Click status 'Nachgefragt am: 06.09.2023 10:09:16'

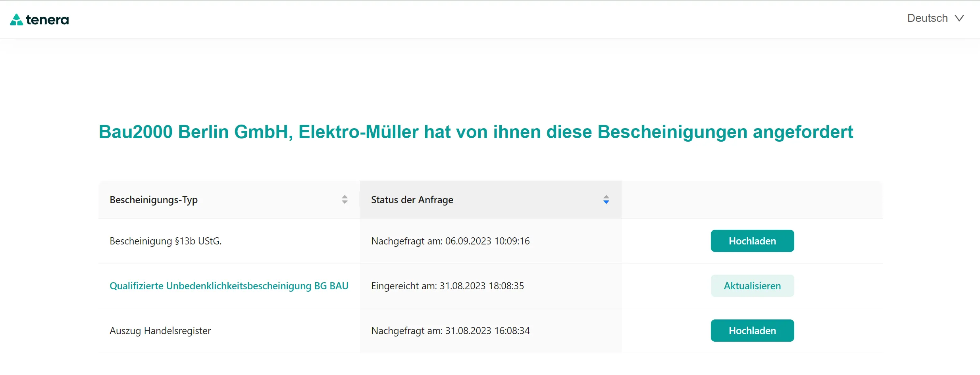(x=451, y=241)
